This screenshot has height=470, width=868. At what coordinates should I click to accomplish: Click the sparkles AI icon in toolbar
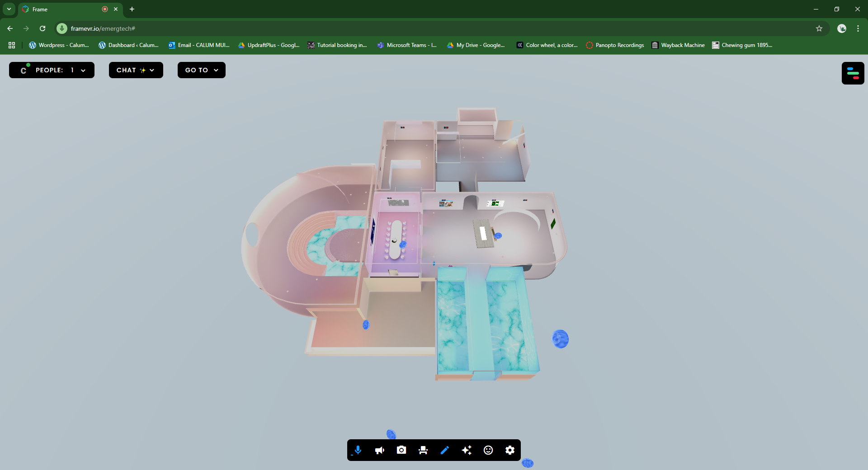tap(467, 450)
